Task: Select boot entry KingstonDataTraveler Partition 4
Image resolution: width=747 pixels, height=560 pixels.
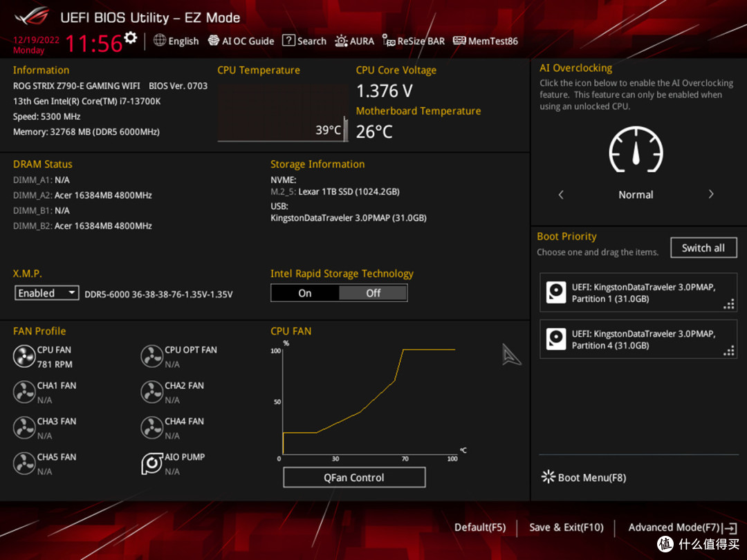Action: [638, 339]
